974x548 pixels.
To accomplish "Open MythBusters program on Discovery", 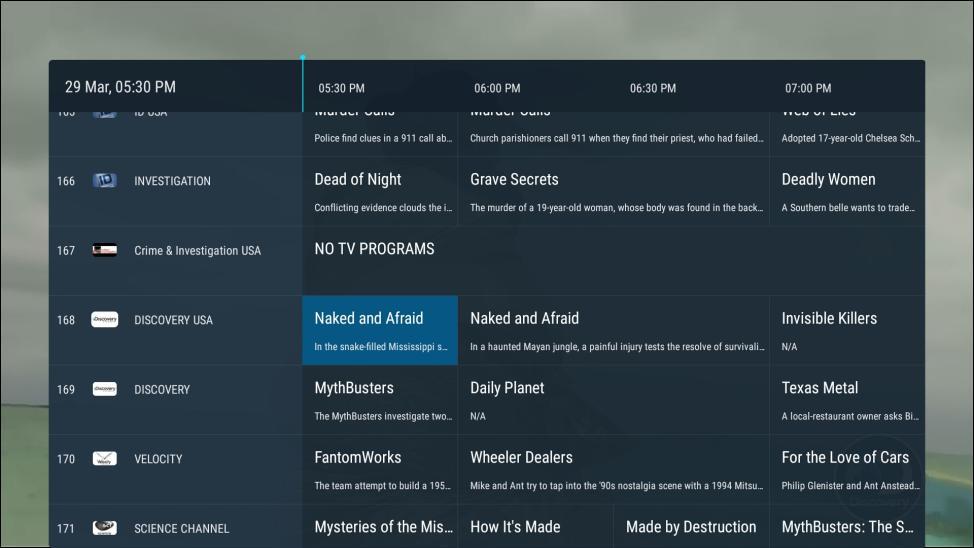I will [380, 400].
